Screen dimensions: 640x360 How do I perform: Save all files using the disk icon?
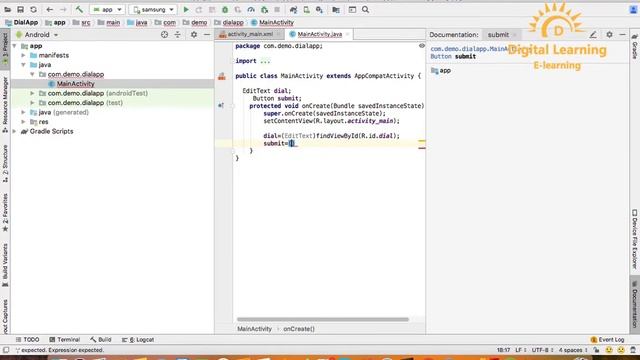tap(20, 9)
